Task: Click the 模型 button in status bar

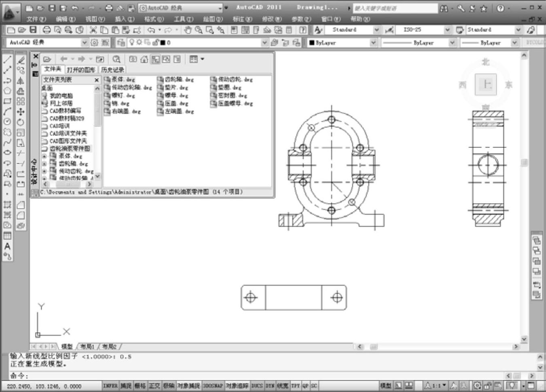Action: click(x=386, y=386)
